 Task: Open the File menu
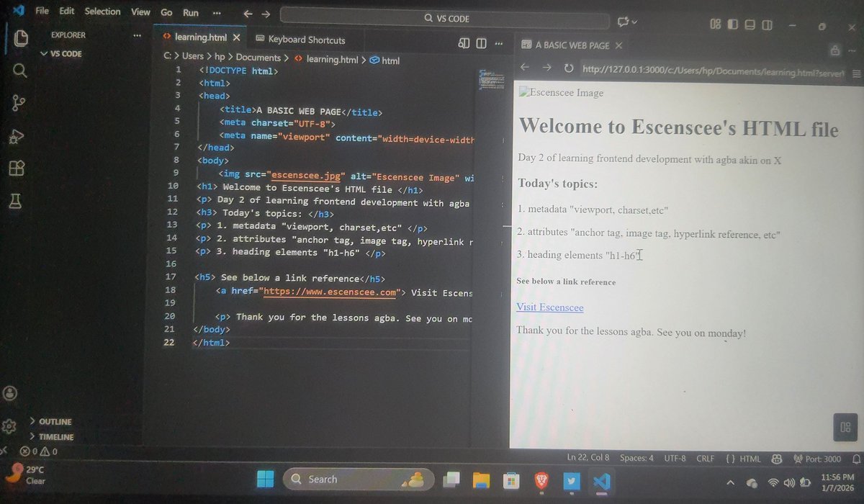click(42, 11)
